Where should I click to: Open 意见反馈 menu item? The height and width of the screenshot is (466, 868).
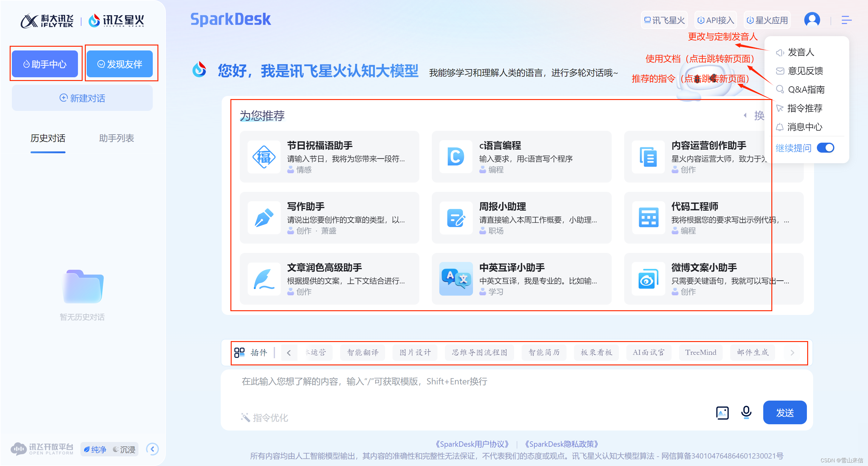pos(800,71)
